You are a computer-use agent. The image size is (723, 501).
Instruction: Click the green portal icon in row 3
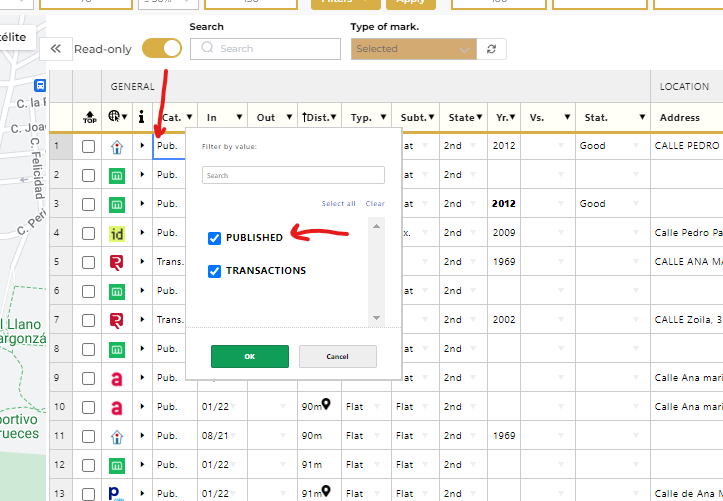click(x=117, y=205)
